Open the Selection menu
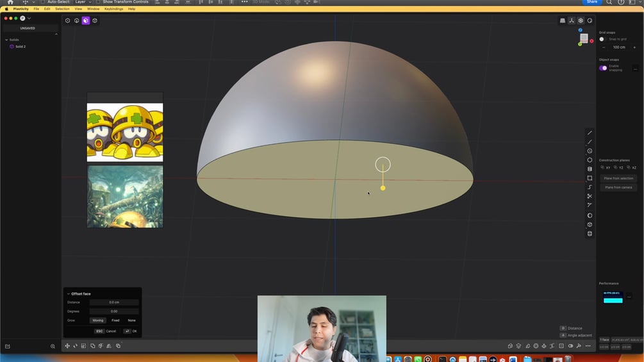Image resolution: width=644 pixels, height=362 pixels. [x=62, y=8]
